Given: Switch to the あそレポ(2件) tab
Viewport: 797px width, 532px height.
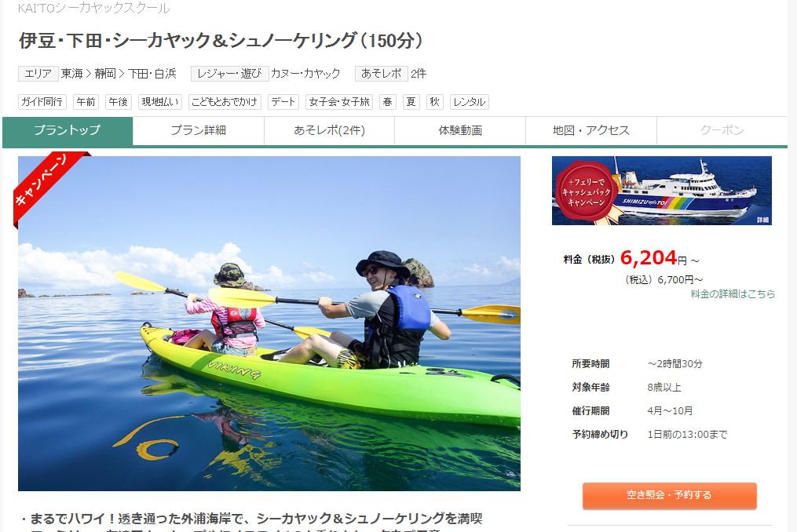Looking at the screenshot, I should click(329, 130).
